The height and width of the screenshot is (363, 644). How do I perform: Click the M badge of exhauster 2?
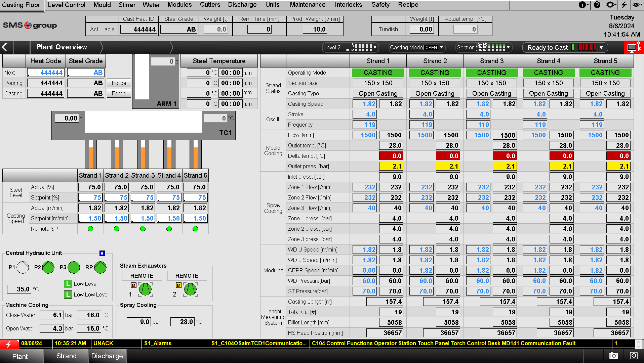(178, 285)
